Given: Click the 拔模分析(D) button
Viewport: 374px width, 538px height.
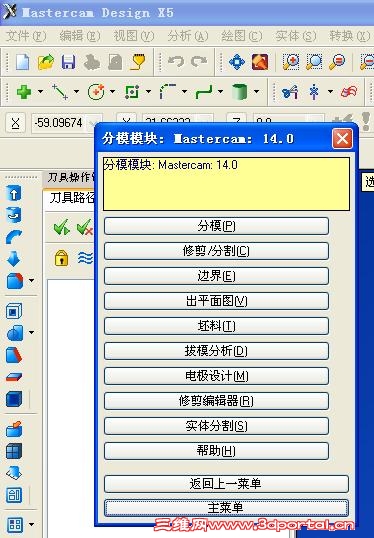Looking at the screenshot, I should 216,351.
